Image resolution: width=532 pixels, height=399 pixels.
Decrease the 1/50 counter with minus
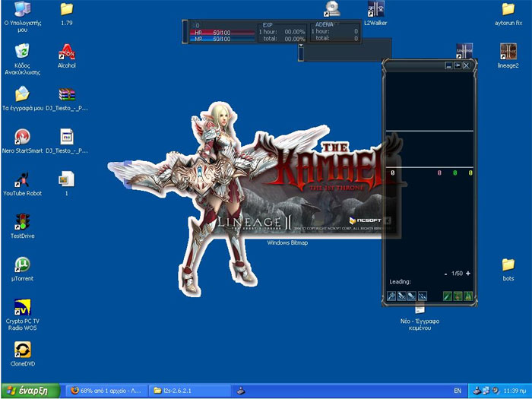tap(446, 274)
